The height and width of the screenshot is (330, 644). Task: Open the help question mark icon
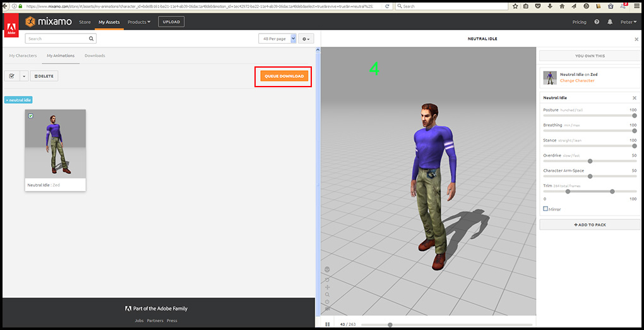coord(597,21)
